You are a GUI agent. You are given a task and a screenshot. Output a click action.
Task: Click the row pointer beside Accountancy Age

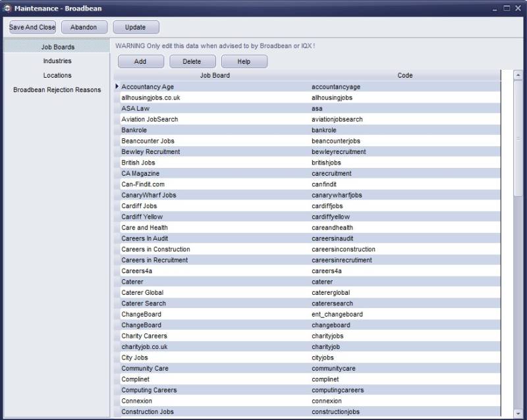coord(117,87)
